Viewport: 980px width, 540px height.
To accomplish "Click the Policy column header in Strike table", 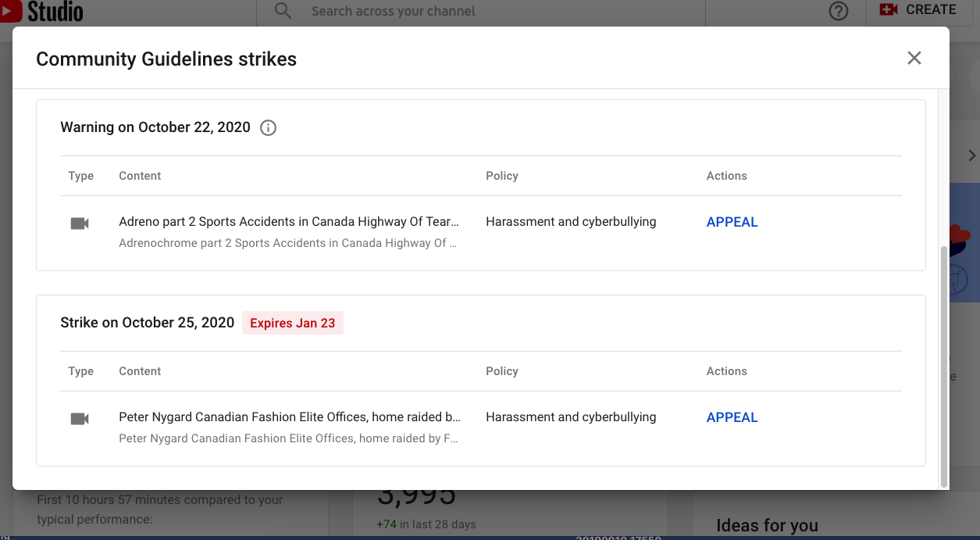I will tap(502, 371).
